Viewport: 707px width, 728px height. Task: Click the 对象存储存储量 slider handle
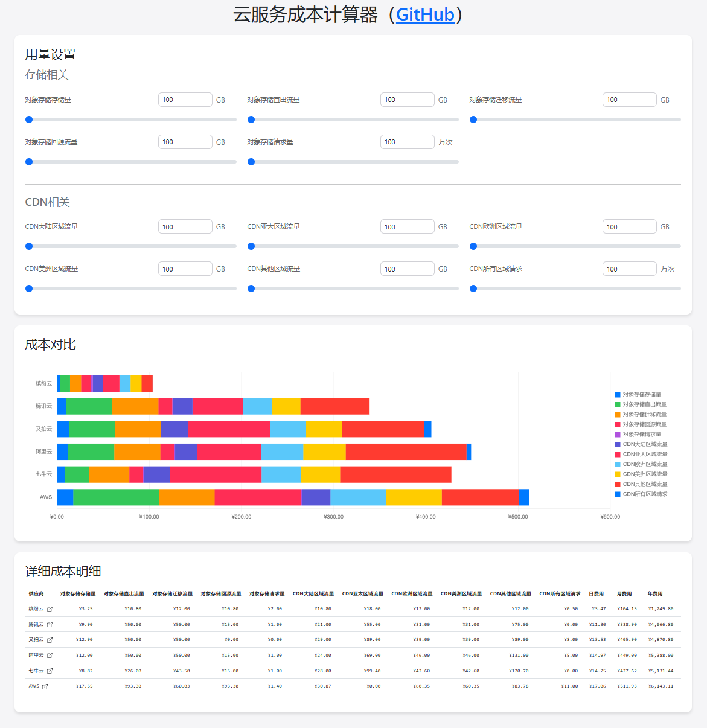point(29,120)
